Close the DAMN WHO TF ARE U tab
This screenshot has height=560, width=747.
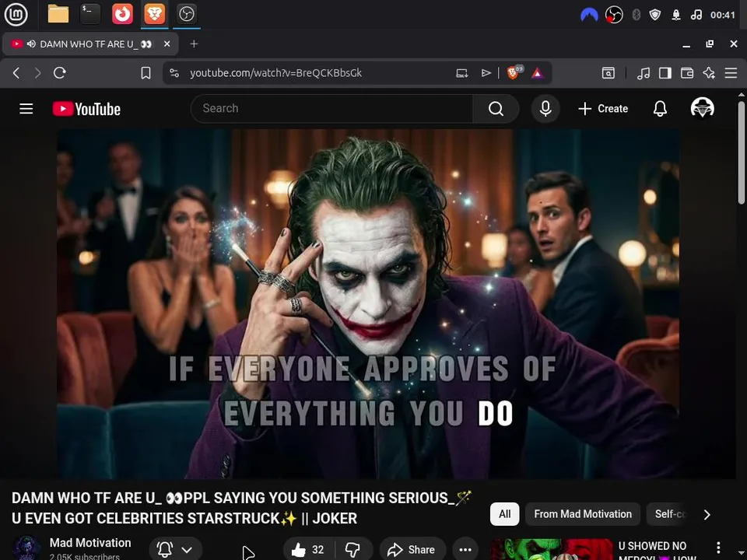click(167, 44)
